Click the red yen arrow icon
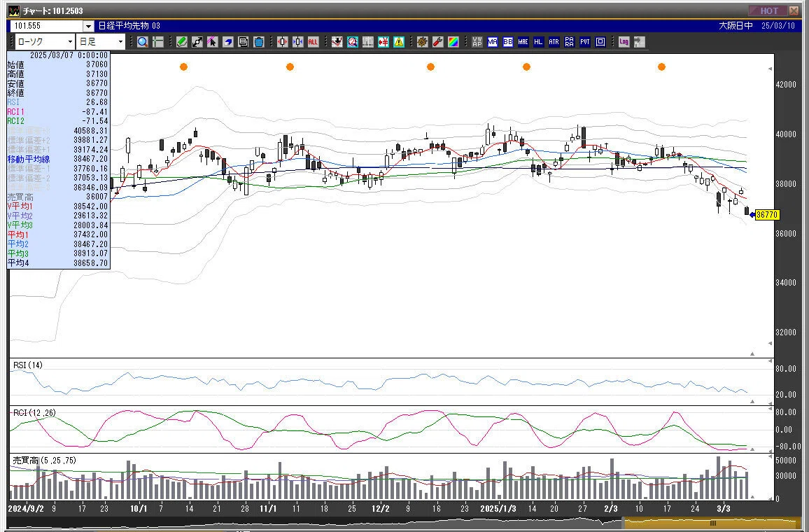This screenshot has width=809, height=532. [384, 42]
